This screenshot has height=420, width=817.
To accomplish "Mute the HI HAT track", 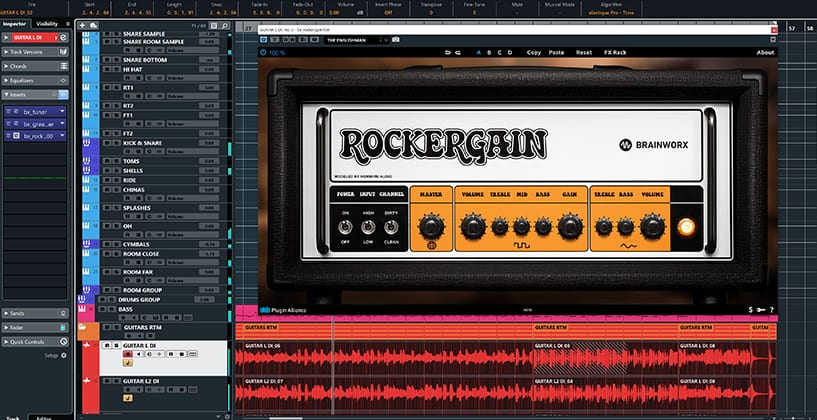I will (x=106, y=69).
